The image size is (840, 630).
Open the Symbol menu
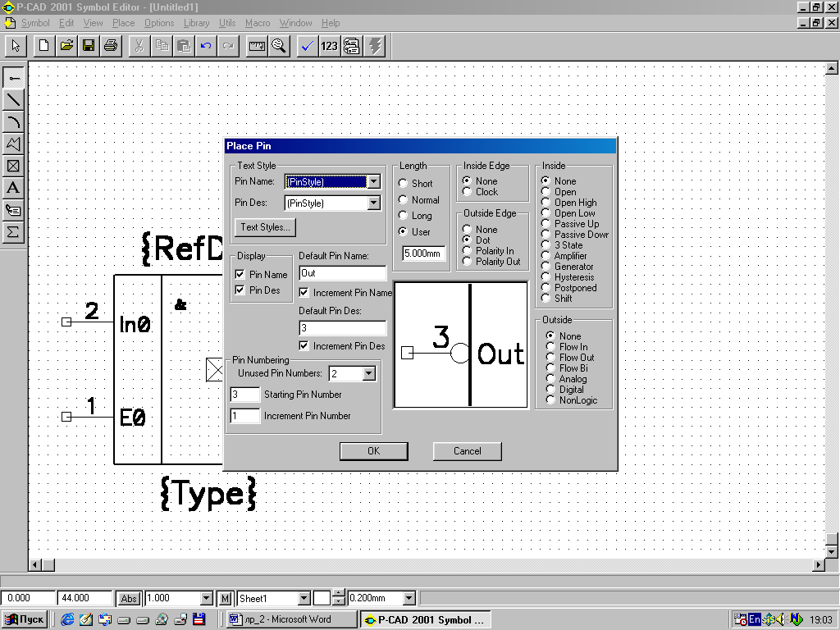pos(35,23)
